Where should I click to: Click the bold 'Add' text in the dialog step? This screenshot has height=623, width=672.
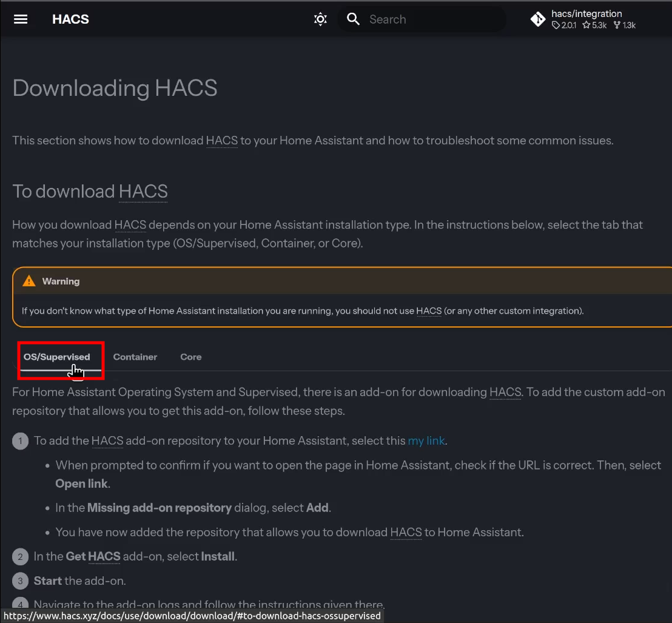tap(317, 508)
